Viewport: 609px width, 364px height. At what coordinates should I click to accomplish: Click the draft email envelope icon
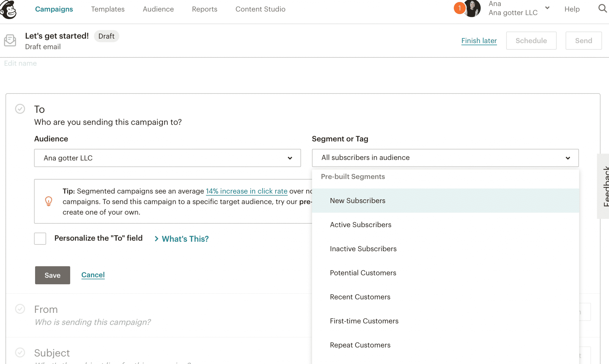tap(10, 40)
